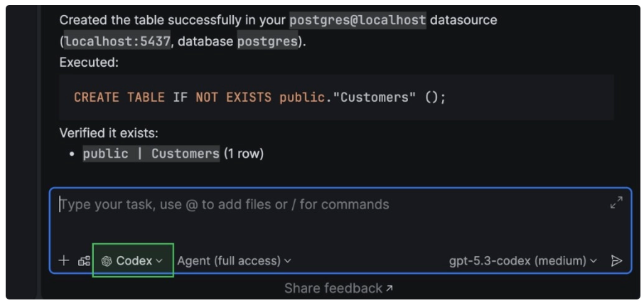644x303 pixels.
Task: Click the chevron next to Agent (full access)
Action: [x=288, y=261]
